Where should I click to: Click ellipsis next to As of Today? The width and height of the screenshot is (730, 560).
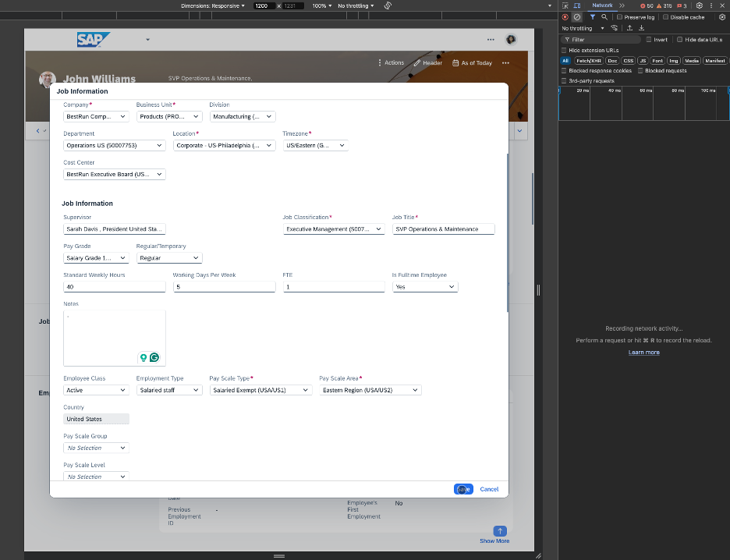coord(505,63)
